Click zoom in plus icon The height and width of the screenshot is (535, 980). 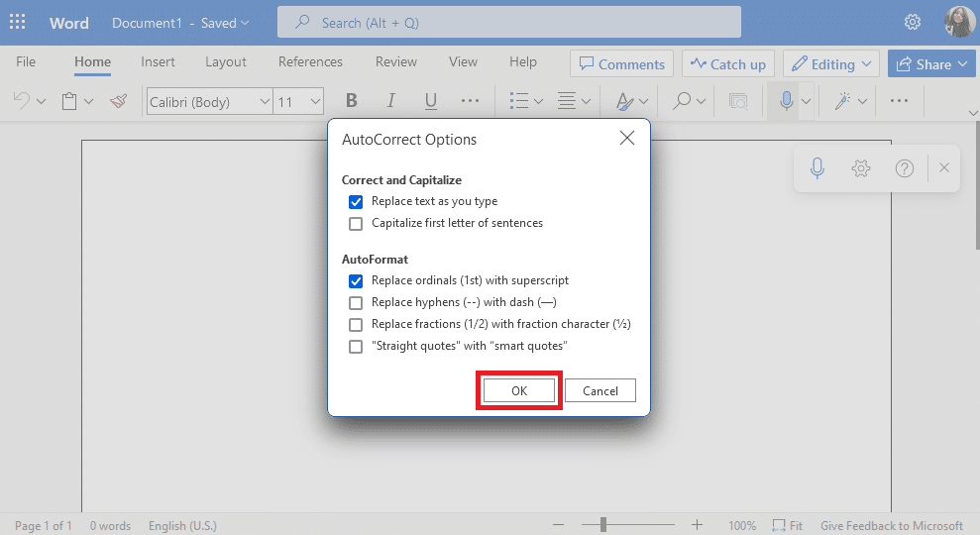[x=697, y=525]
